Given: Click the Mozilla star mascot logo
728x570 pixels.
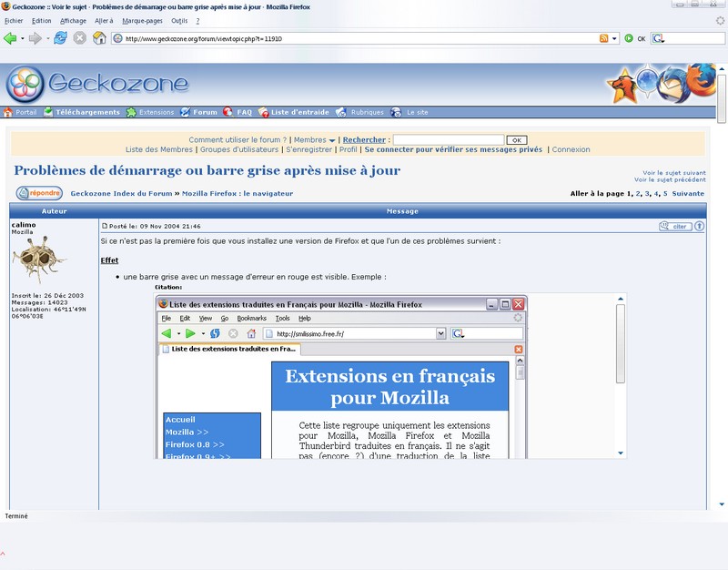Looking at the screenshot, I should [622, 86].
